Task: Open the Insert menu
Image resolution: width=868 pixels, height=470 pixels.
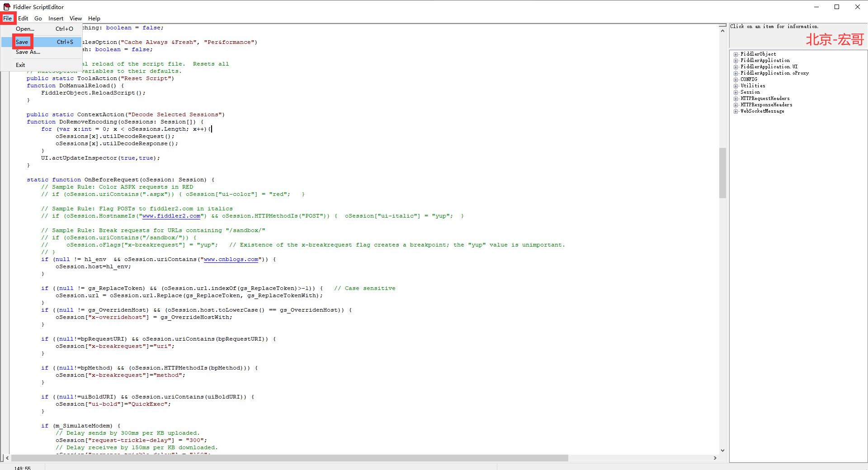Action: [x=56, y=19]
